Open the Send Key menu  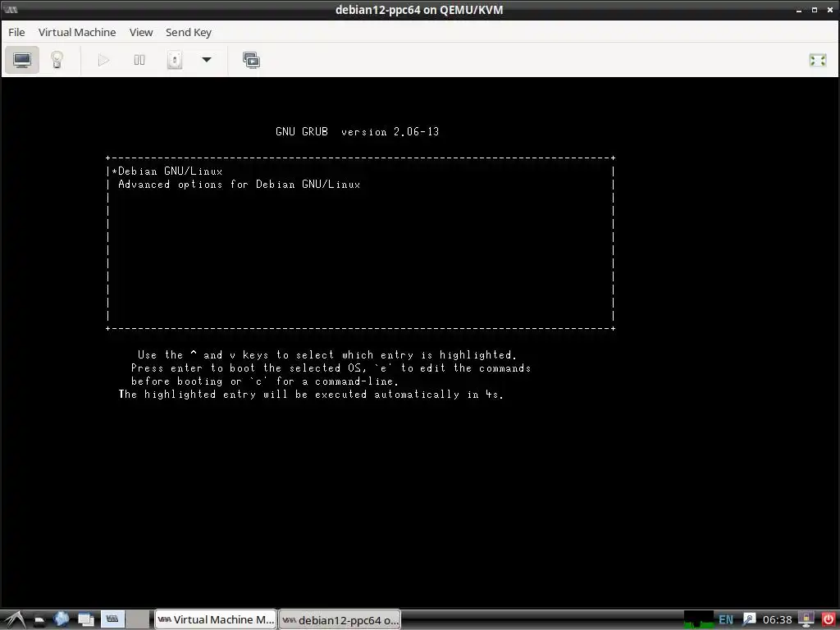coord(189,32)
